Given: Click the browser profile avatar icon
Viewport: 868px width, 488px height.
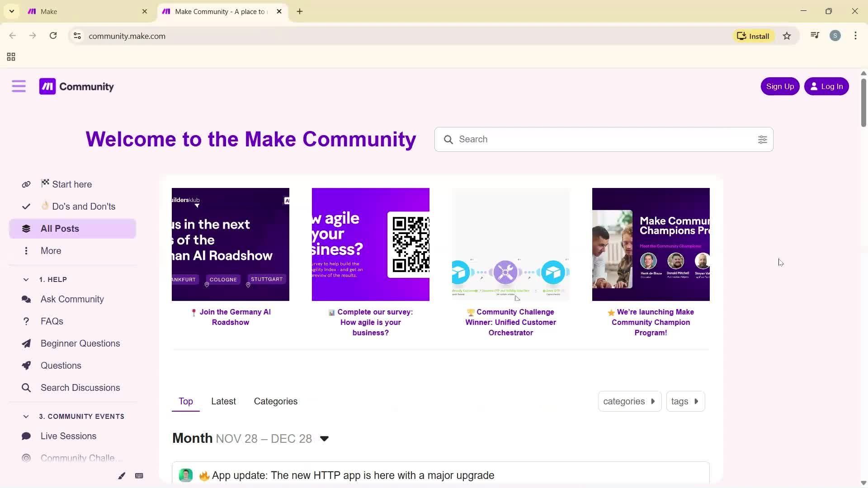Looking at the screenshot, I should coord(835,36).
